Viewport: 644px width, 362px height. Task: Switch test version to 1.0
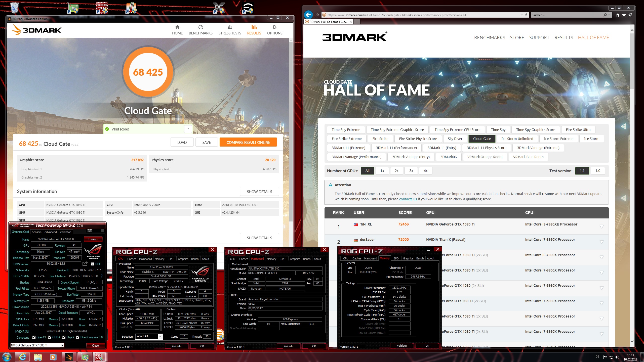[598, 171]
